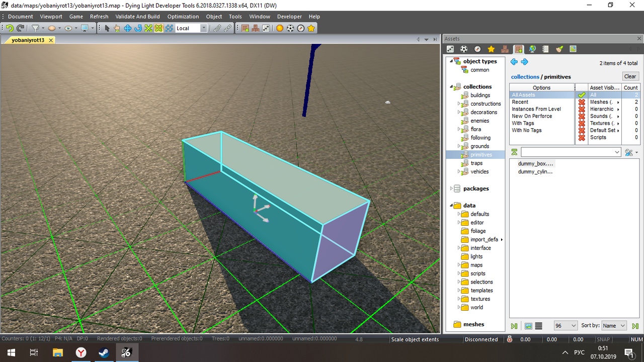Click the orange sun icon in main toolbar

click(280, 28)
